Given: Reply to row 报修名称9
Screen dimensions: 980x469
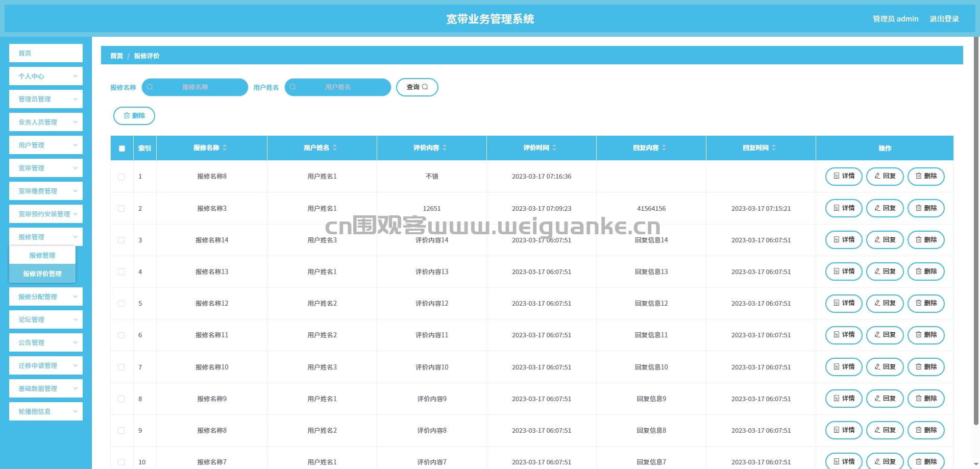Looking at the screenshot, I should click(x=885, y=399).
